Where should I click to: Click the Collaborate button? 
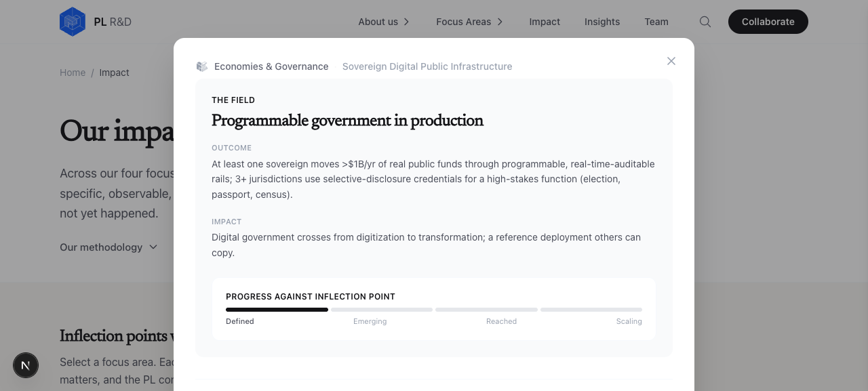coord(768,22)
